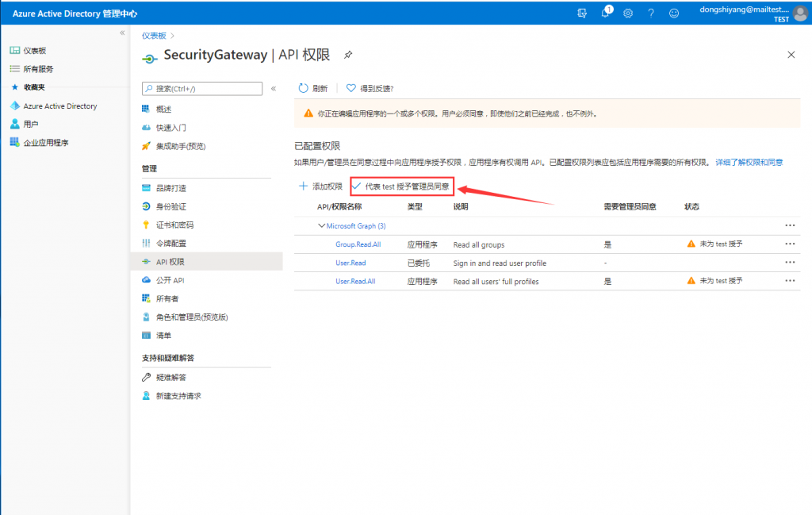
Task: Open 用户 in the left sidebar
Action: click(x=31, y=124)
